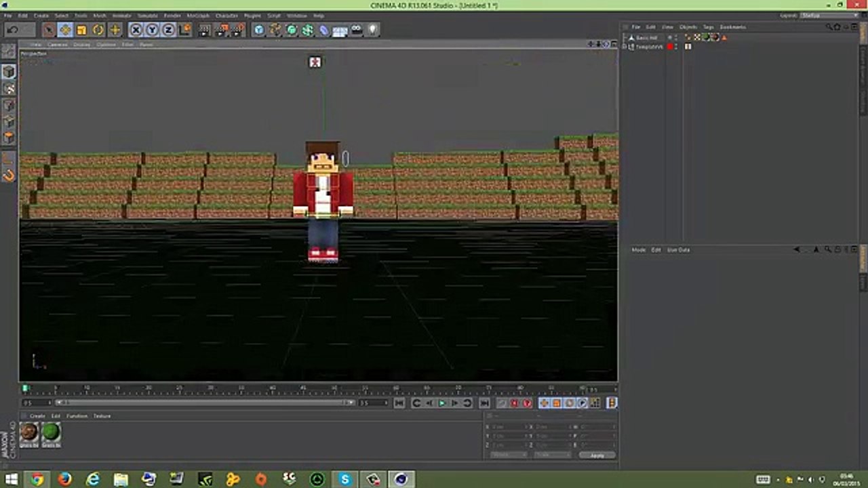Select the Edges mode icon

(x=9, y=122)
